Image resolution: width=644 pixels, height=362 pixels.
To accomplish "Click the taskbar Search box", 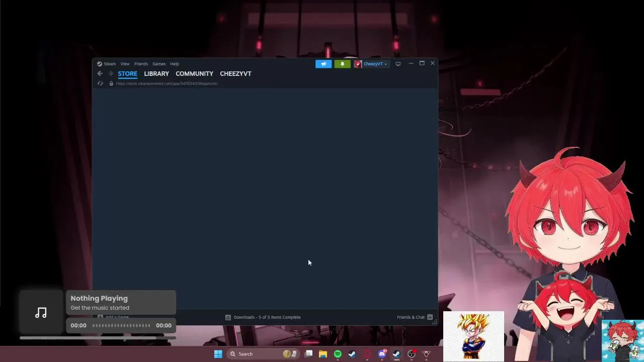I will coord(263,354).
